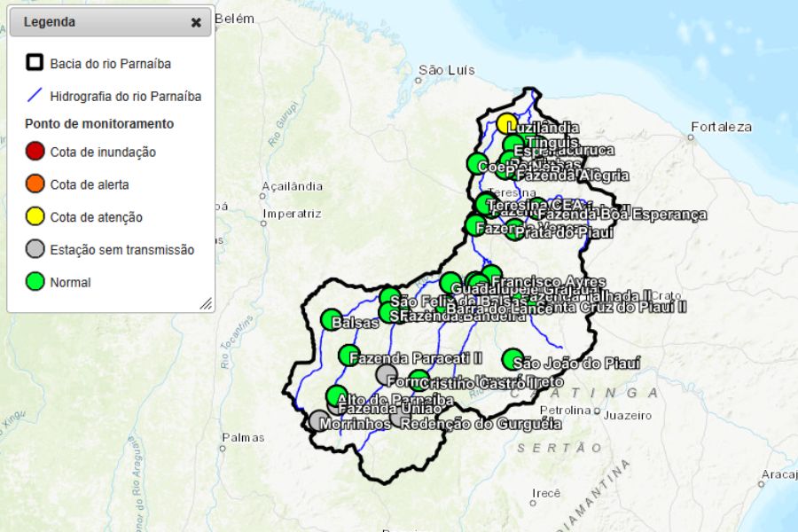Click the Hidrografia do rio Parnaíba legend line
The width and height of the screenshot is (798, 532).
tap(35, 96)
